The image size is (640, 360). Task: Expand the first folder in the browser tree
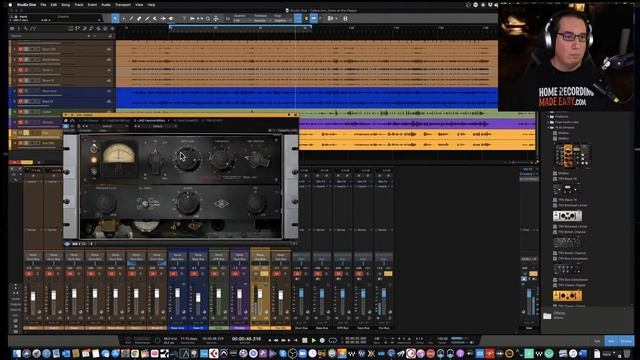(x=548, y=116)
